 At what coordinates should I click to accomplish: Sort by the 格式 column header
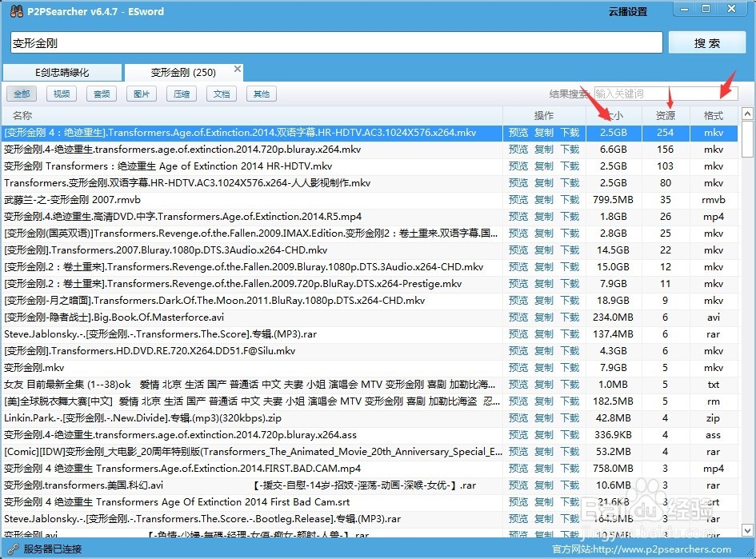[x=714, y=116]
